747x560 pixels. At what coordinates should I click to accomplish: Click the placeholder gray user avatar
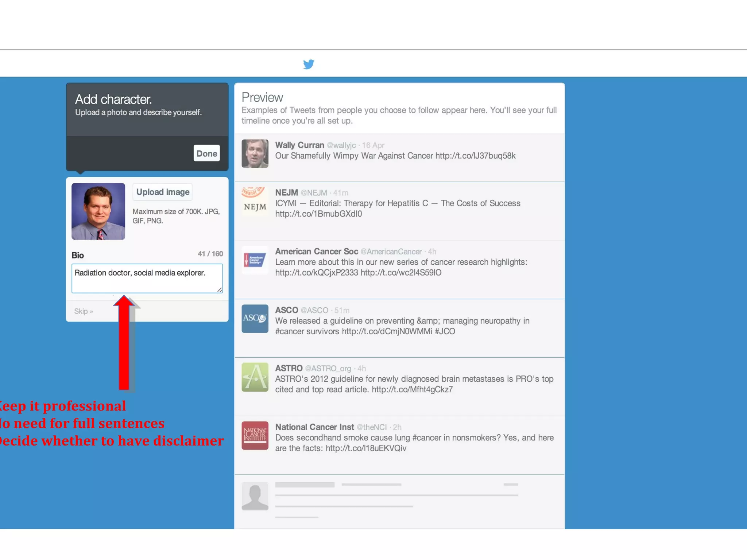[x=255, y=496]
